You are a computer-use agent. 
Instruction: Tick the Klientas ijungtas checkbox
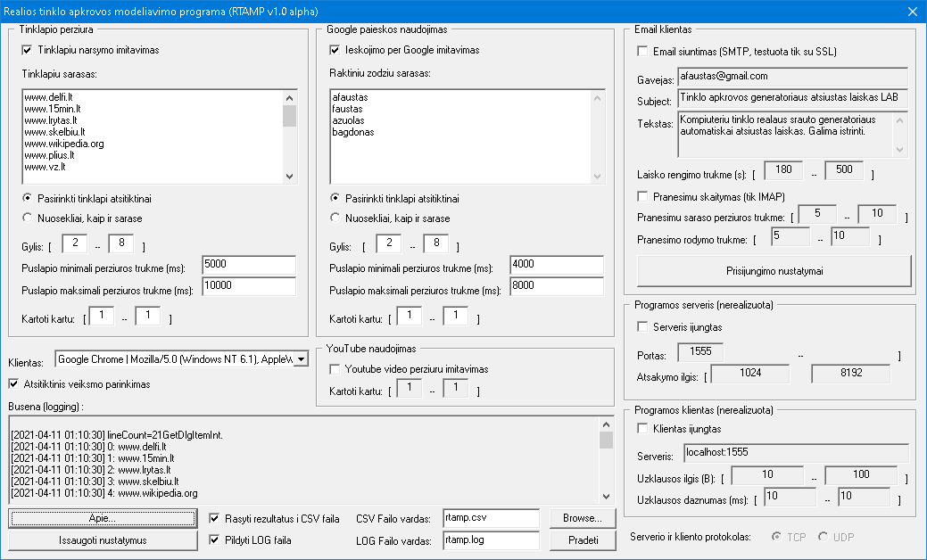642,428
